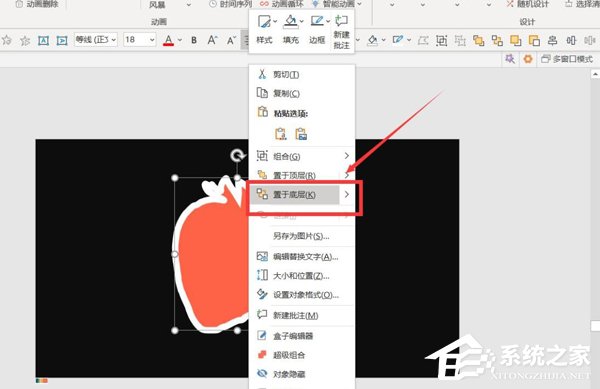The height and width of the screenshot is (389, 600).
Task: Open the shape outline pen dropdown arrow
Action: coord(409,40)
